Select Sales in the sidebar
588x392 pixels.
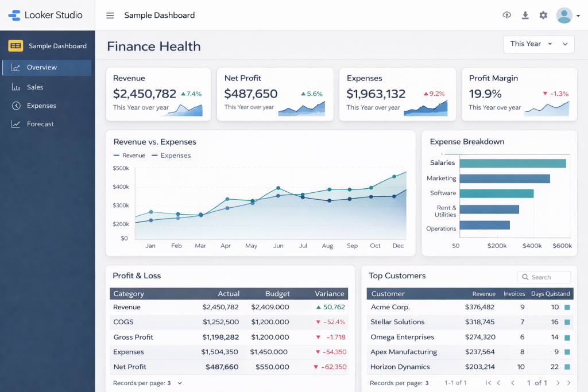click(x=35, y=87)
